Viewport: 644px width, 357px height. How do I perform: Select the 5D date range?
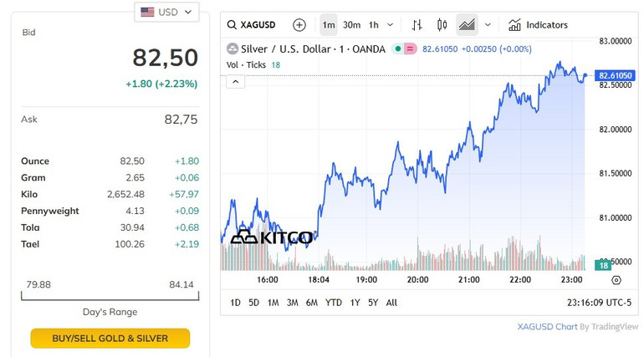click(253, 303)
